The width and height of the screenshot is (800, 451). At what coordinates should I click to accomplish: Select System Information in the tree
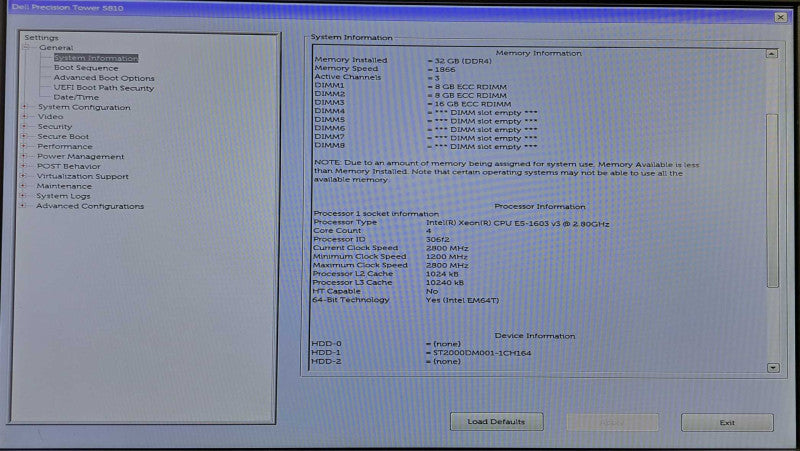coord(96,58)
